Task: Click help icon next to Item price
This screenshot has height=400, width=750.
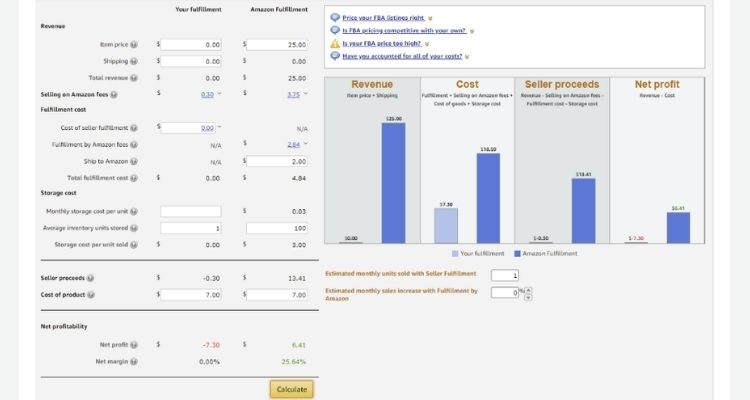Action: (134, 44)
